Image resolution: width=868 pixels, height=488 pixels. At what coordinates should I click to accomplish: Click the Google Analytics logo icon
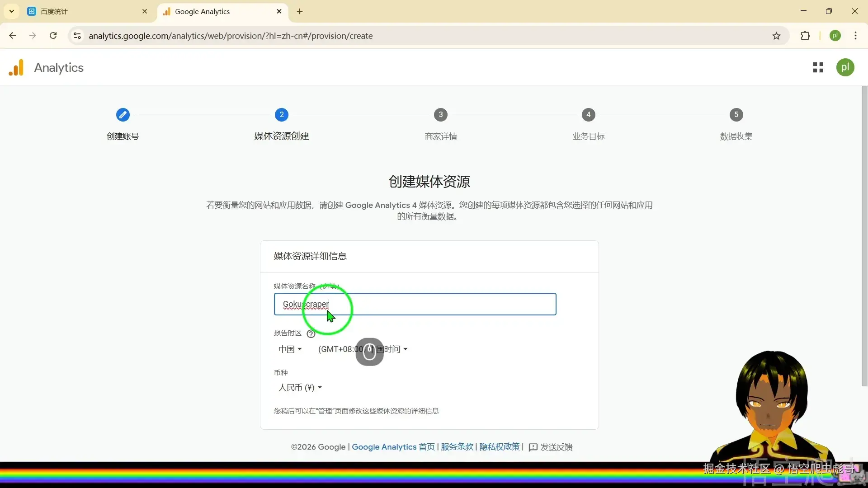click(16, 68)
